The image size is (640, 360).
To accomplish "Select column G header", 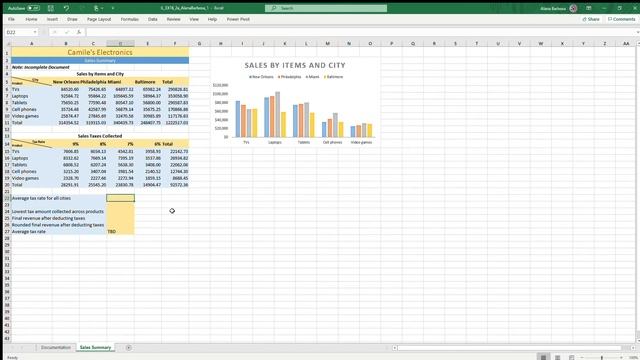I will (x=199, y=43).
